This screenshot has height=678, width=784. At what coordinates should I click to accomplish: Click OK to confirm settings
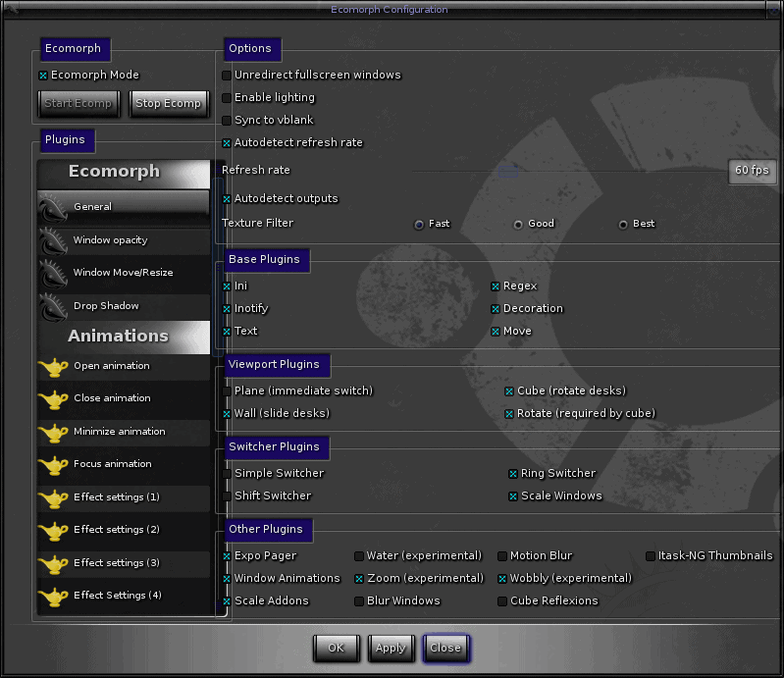(336, 648)
